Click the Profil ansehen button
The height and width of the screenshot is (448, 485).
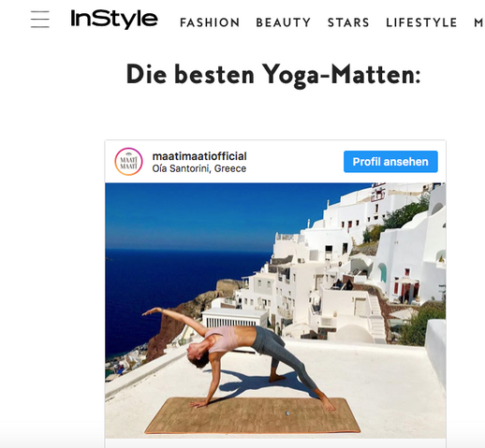390,162
